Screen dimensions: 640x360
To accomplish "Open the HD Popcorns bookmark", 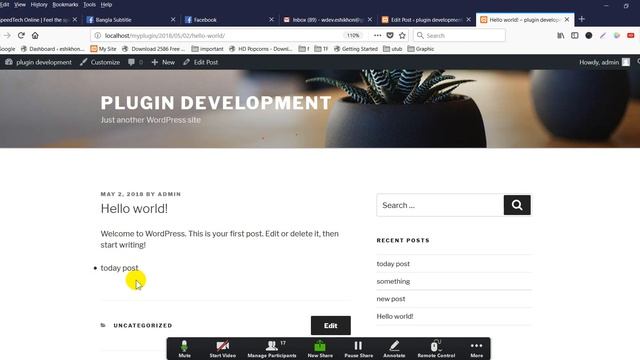I will (x=260, y=49).
